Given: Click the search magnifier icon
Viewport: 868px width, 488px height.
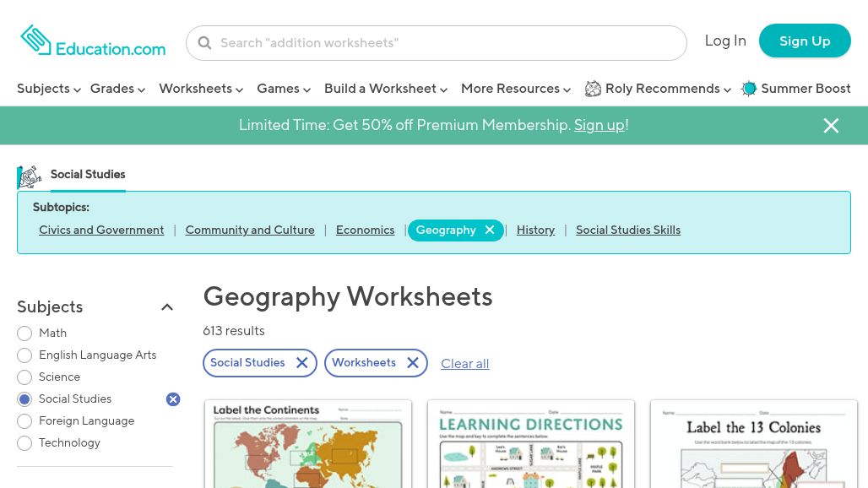Looking at the screenshot, I should (204, 43).
